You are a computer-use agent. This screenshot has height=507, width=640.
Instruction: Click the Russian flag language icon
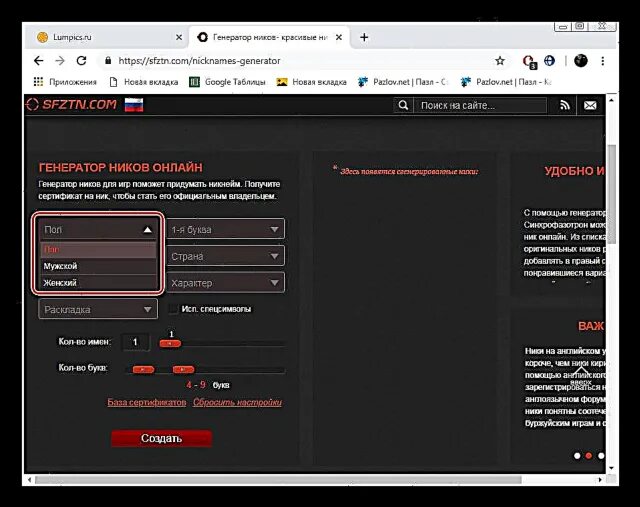tap(134, 105)
